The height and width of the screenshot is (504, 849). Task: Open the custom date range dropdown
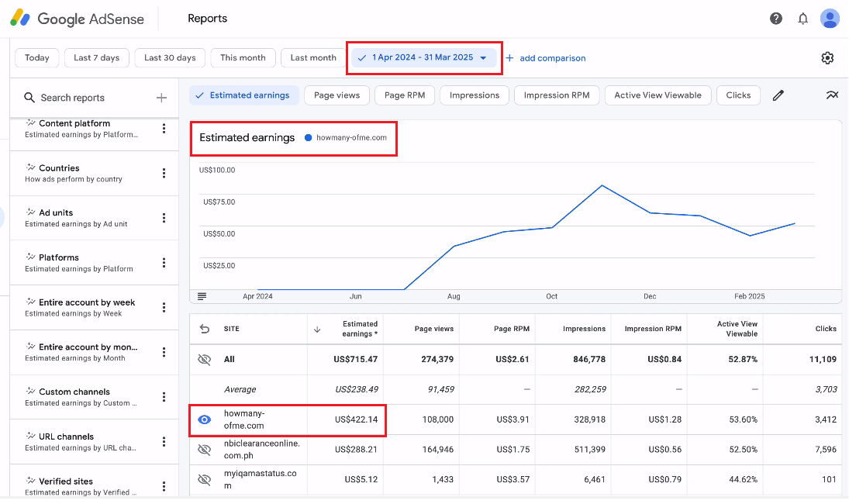pos(424,58)
